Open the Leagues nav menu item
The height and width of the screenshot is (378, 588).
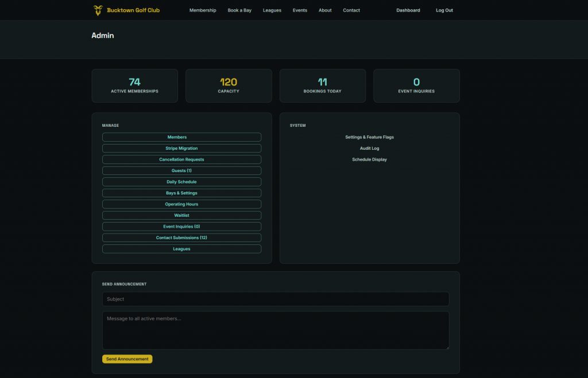tap(272, 10)
